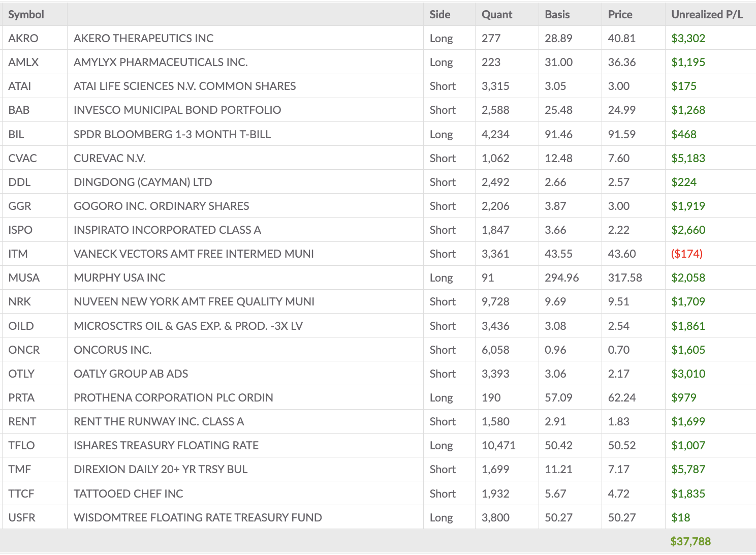Click the NRK ticker symbol
The image size is (756, 555).
[20, 301]
